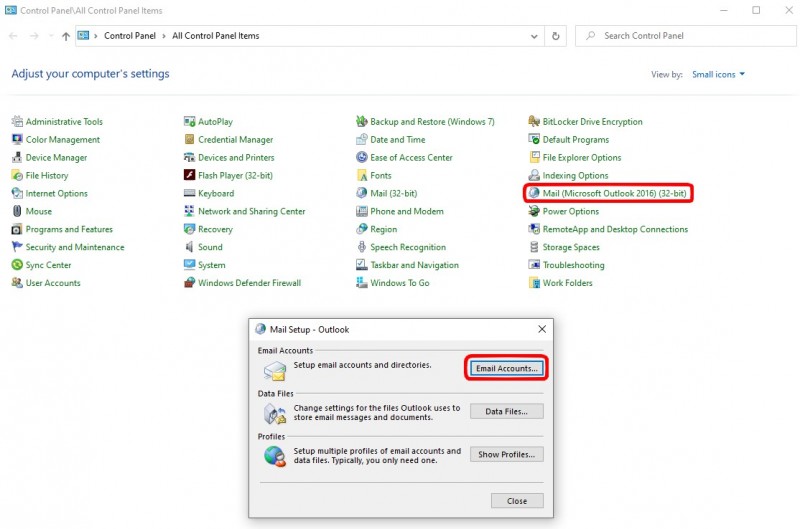
Task: Refresh the Control Panel view
Action: click(x=557, y=36)
